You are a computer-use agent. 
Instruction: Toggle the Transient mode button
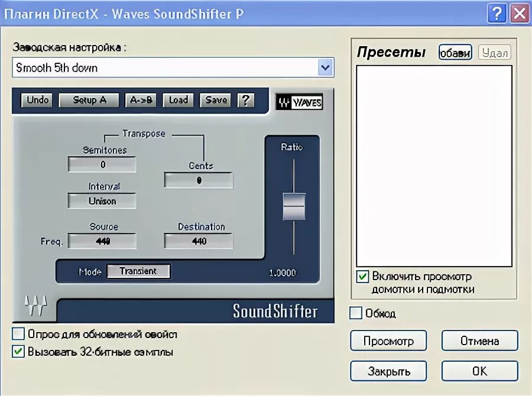(138, 271)
